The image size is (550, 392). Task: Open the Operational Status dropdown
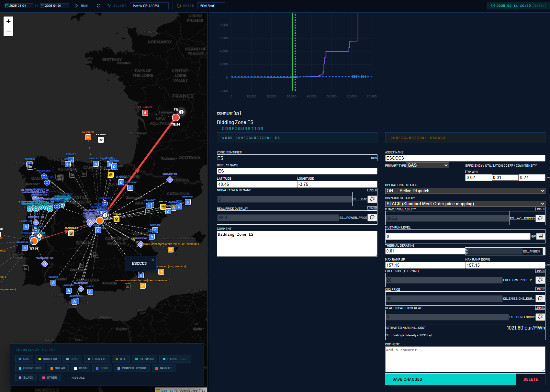pyautogui.click(x=465, y=191)
